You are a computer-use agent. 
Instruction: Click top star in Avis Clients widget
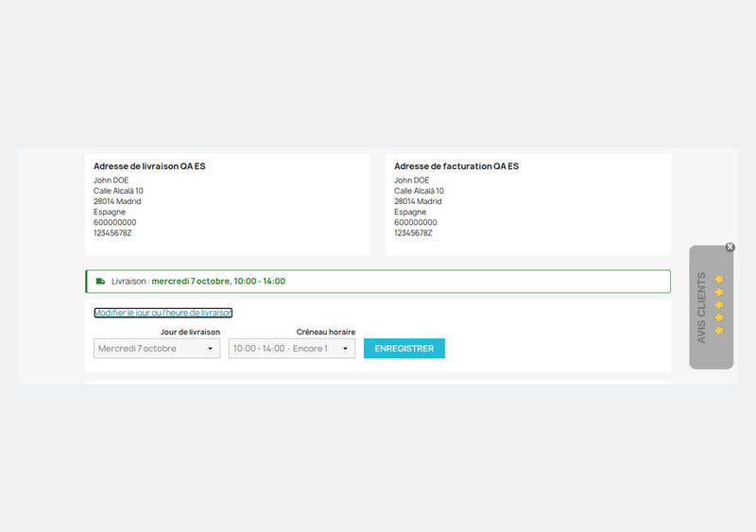tap(719, 280)
